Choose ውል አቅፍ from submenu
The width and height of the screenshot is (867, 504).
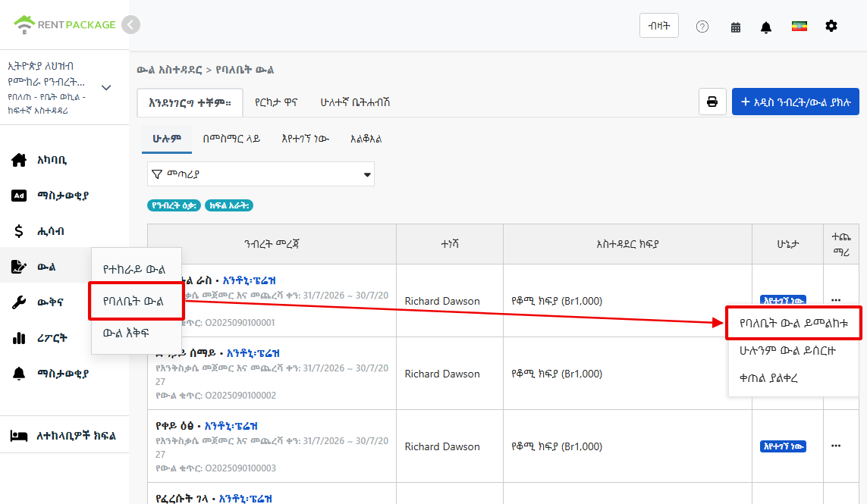(126, 333)
